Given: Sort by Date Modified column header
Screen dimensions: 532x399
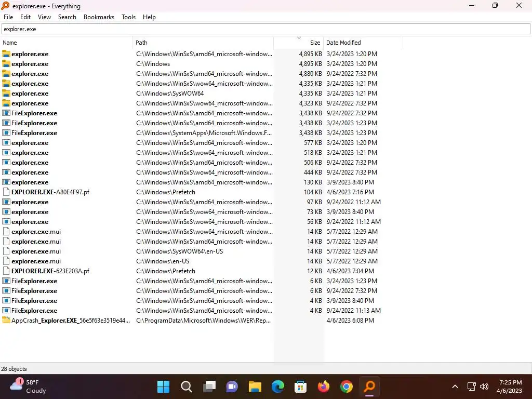Looking at the screenshot, I should pos(363,43).
